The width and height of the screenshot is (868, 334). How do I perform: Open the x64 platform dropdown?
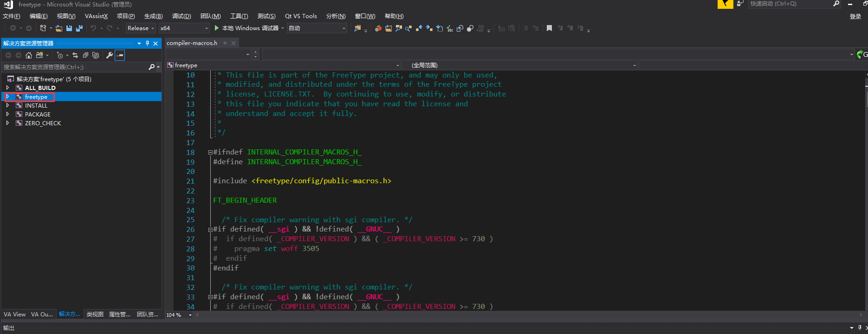click(x=184, y=28)
